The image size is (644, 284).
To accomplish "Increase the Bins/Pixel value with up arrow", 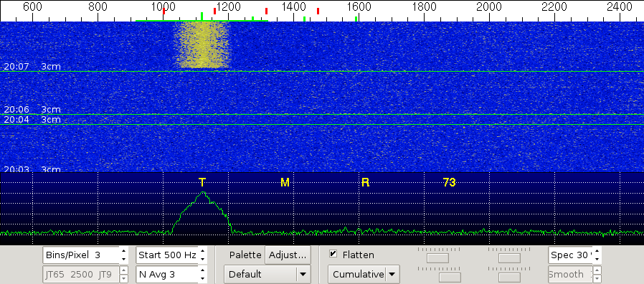I will pos(123,251).
